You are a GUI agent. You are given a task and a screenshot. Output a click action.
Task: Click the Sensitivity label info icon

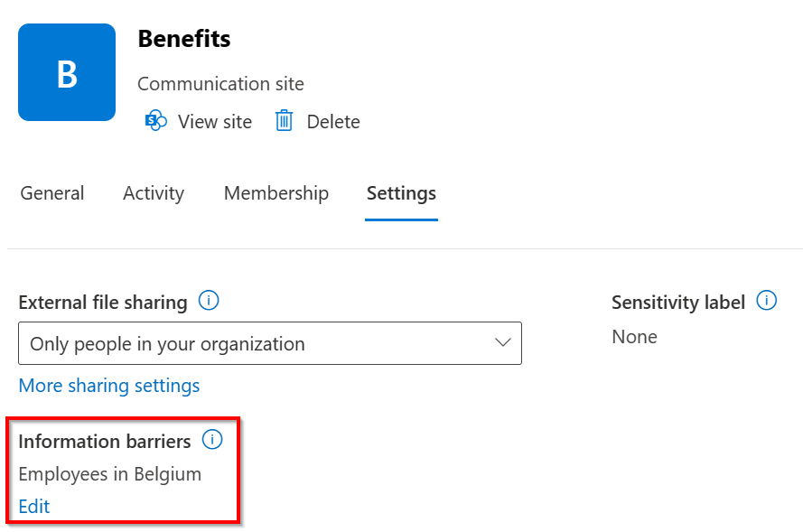tap(767, 301)
